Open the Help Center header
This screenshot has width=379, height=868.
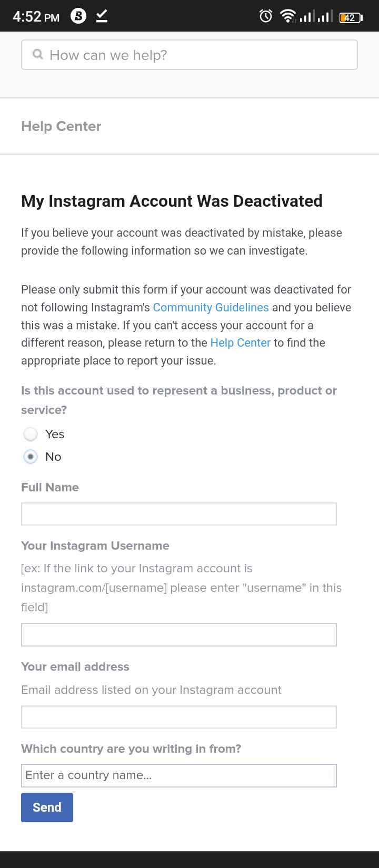(61, 126)
